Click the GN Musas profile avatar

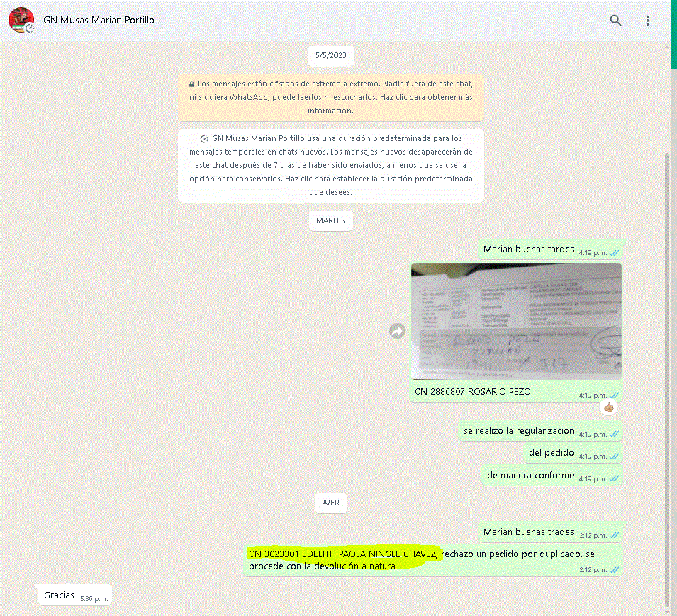click(x=21, y=20)
